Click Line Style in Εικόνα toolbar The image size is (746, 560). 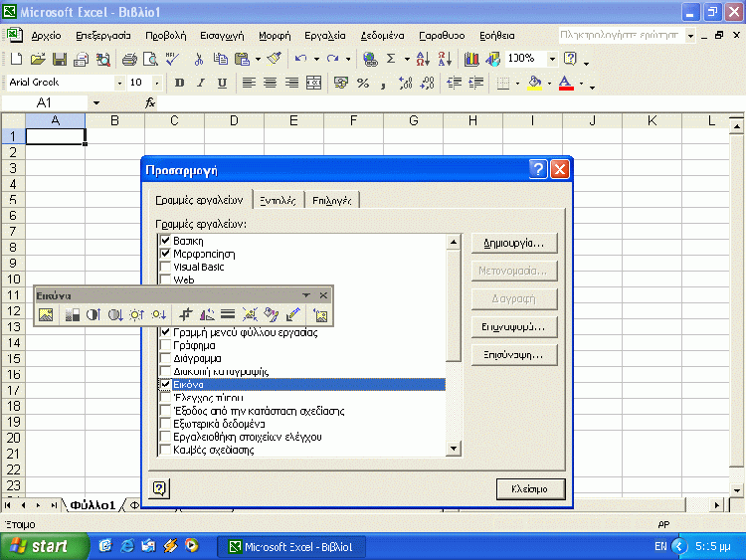pyautogui.click(x=228, y=314)
